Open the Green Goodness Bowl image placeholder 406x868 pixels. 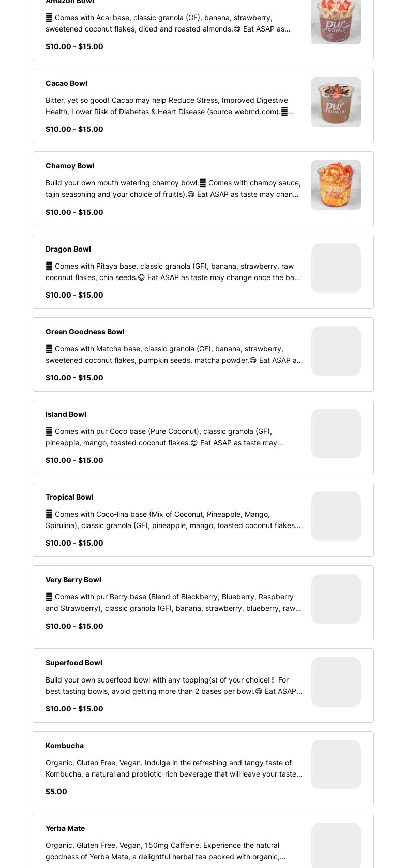(336, 351)
